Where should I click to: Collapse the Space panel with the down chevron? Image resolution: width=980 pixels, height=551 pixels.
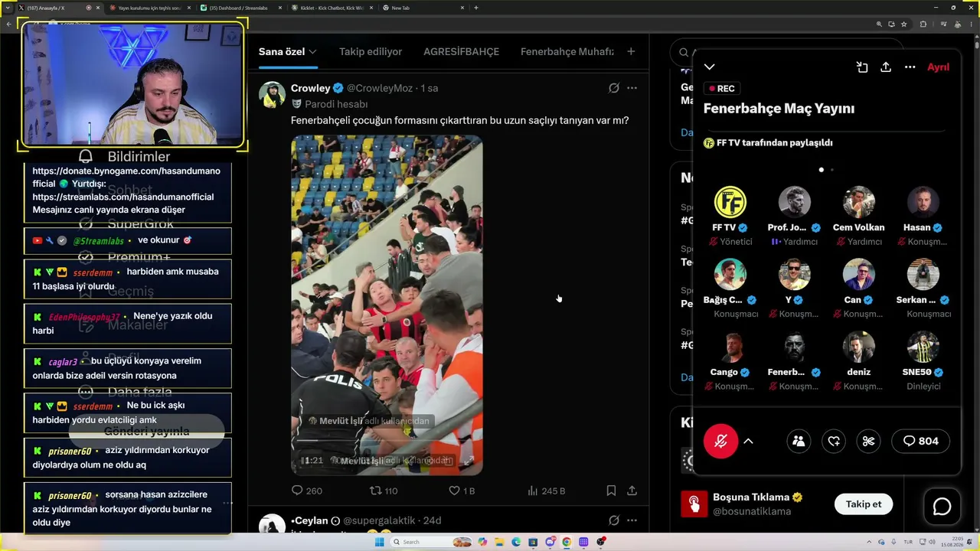click(x=710, y=67)
